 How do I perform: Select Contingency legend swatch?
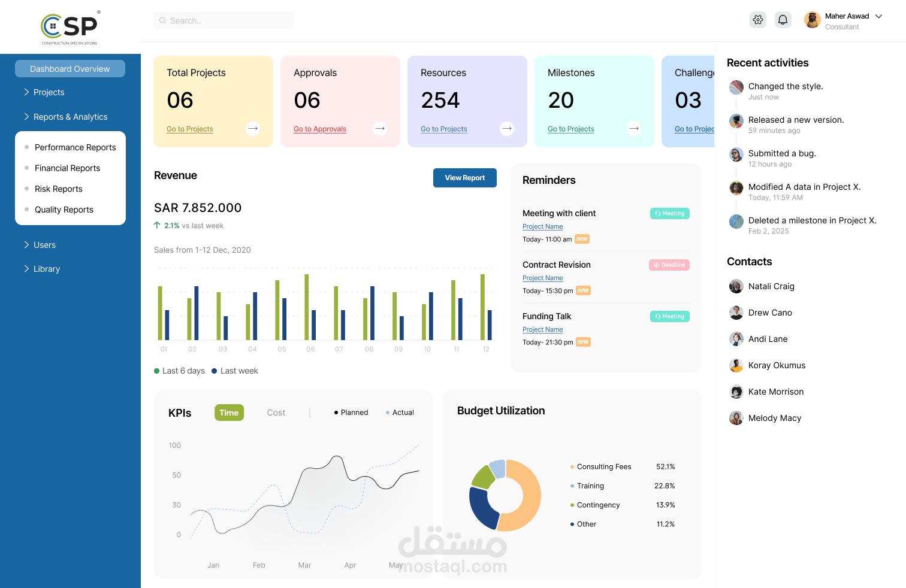pyautogui.click(x=572, y=505)
